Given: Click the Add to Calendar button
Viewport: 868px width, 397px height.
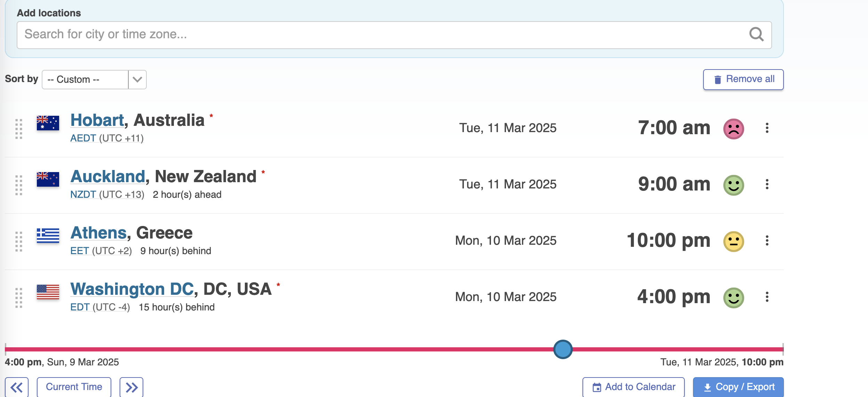Looking at the screenshot, I should point(633,387).
